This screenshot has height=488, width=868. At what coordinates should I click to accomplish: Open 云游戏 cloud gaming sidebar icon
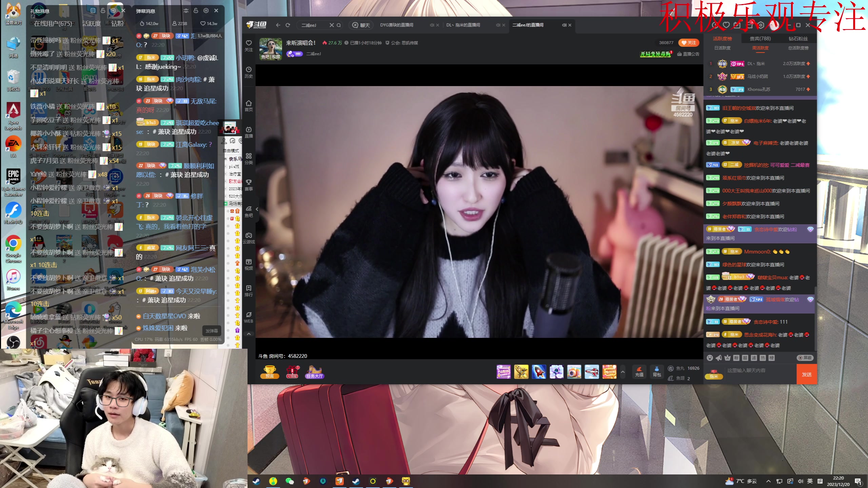pos(249,238)
